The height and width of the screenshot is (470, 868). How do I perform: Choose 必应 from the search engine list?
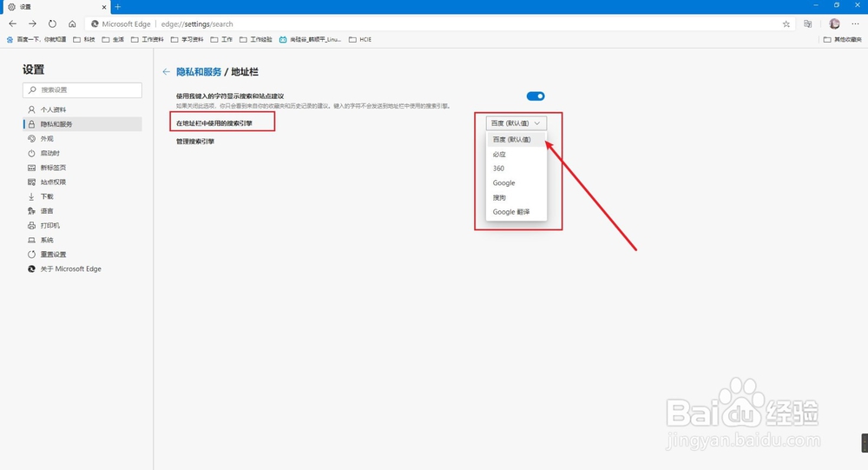coord(516,154)
